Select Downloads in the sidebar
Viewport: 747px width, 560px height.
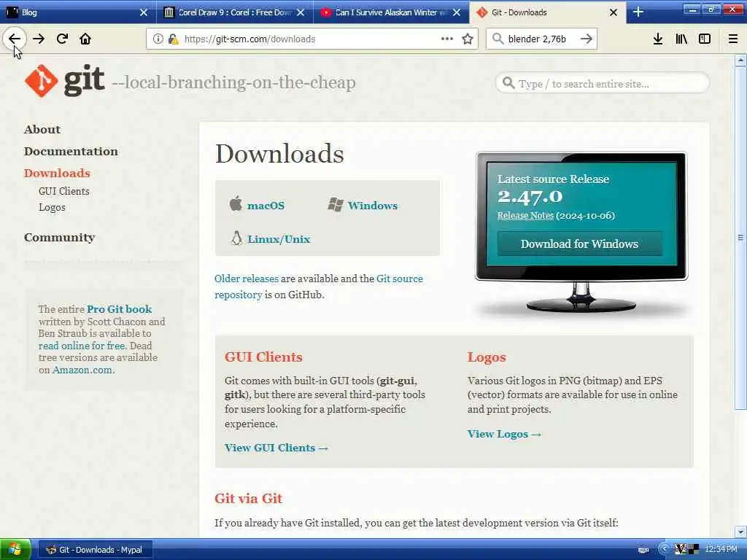click(57, 174)
